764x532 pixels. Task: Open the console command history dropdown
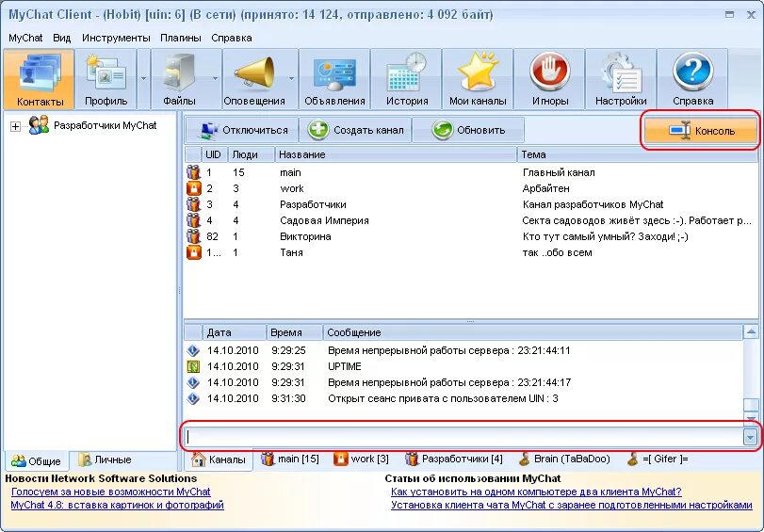751,437
